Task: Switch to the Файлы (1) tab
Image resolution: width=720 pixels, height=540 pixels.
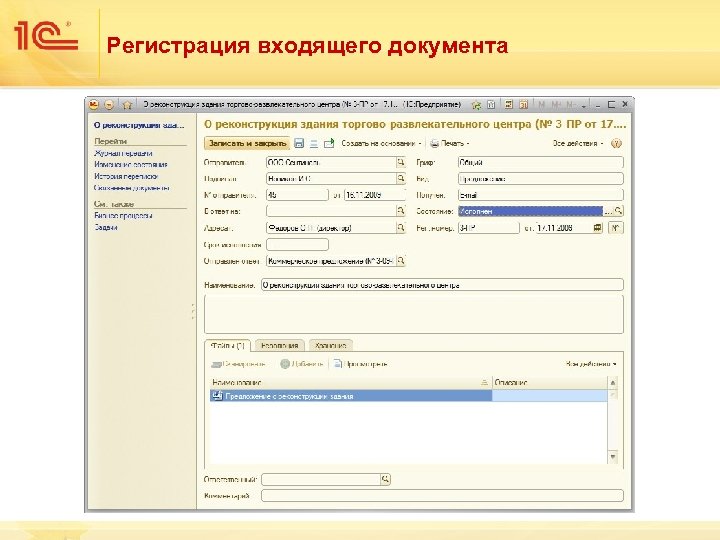Action: [x=227, y=345]
